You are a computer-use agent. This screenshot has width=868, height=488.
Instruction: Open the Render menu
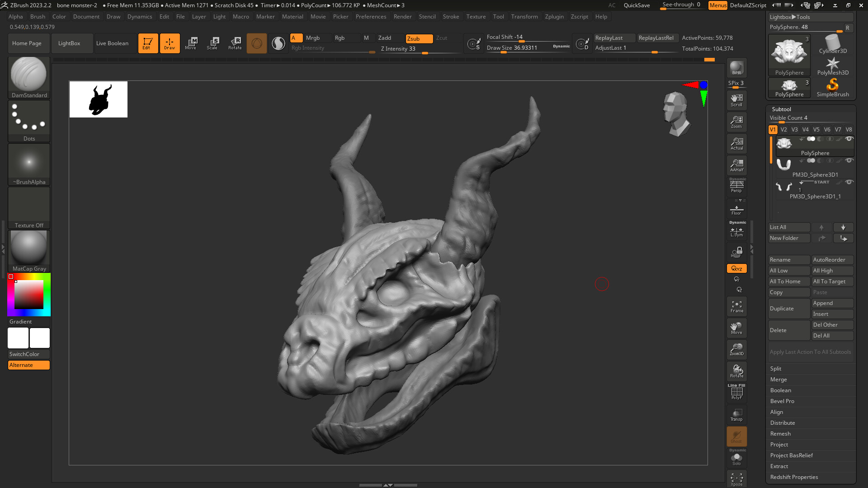click(x=403, y=17)
